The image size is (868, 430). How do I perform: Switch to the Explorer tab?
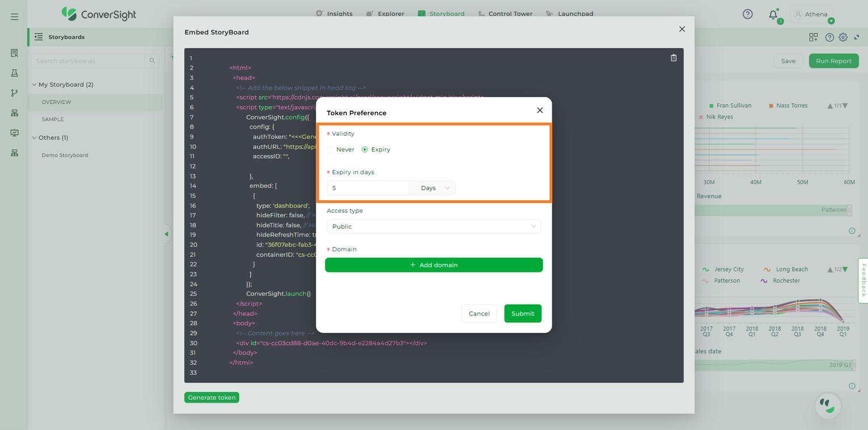click(385, 14)
